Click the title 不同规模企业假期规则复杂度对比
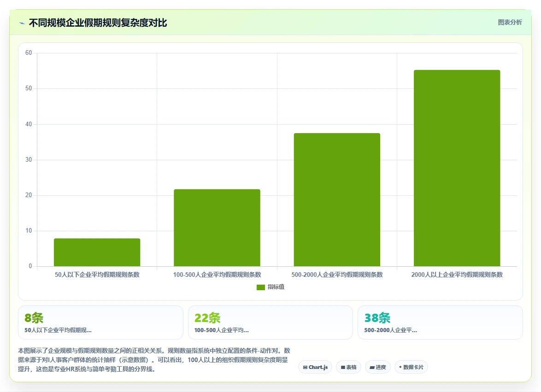The height and width of the screenshot is (392, 541). coord(98,23)
